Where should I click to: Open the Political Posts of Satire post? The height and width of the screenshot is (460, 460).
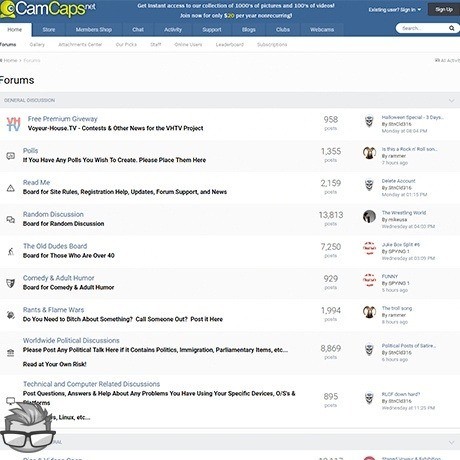pos(409,346)
